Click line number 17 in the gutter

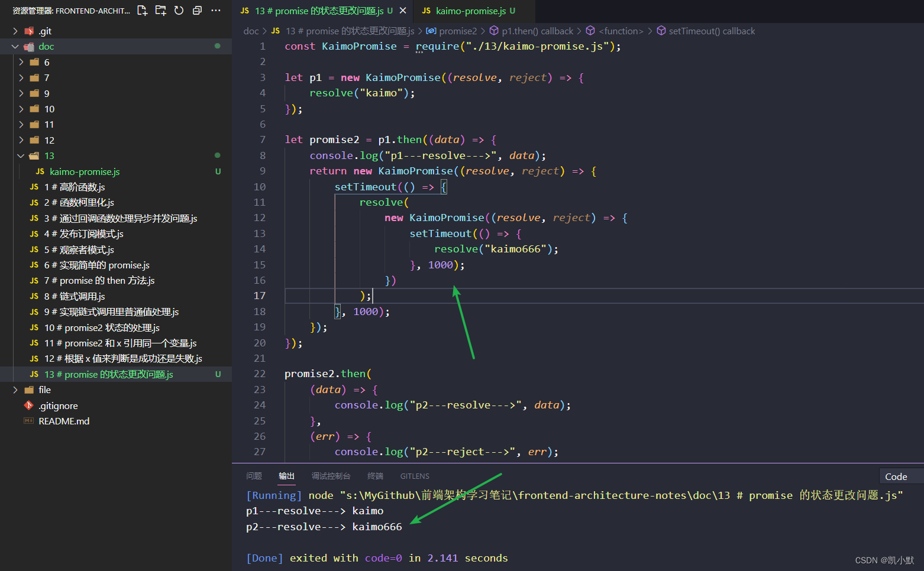[x=260, y=296]
